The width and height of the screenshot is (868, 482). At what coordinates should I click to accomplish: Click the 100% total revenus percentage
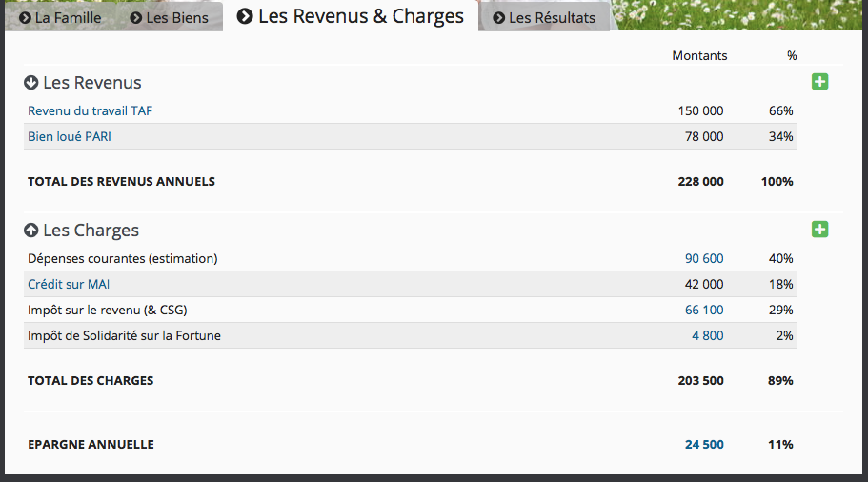pos(777,182)
